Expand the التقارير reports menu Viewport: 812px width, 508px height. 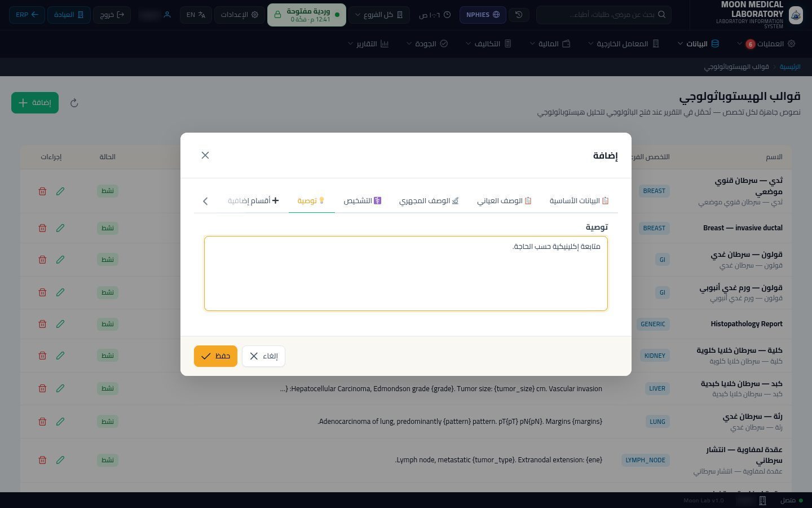tap(368, 43)
